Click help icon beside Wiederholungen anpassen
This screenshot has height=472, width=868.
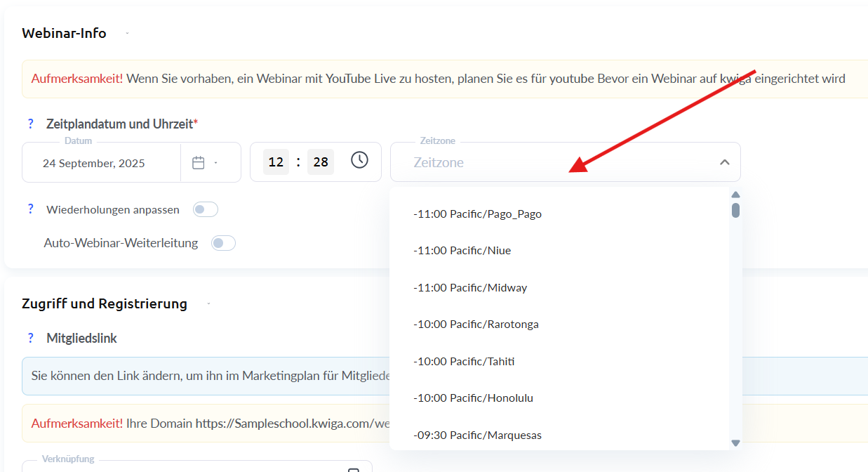coord(30,209)
